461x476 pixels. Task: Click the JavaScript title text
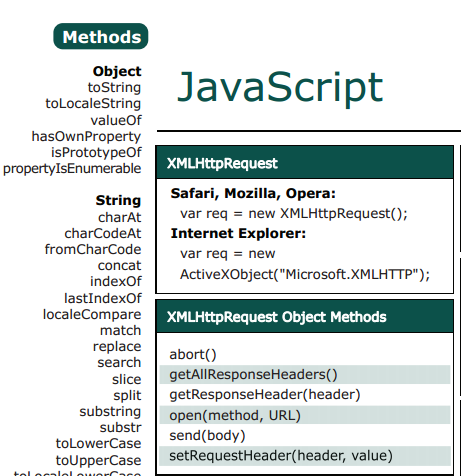(280, 88)
